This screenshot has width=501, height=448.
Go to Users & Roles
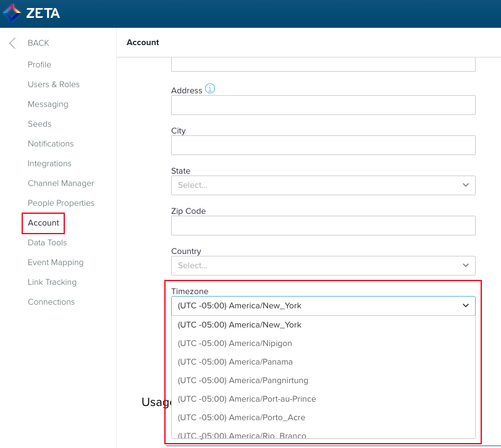[x=54, y=85]
